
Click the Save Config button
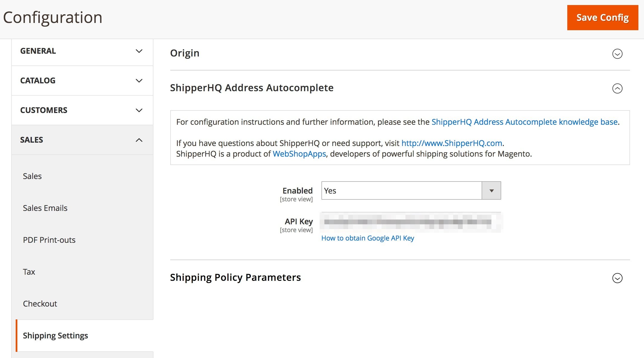click(603, 18)
